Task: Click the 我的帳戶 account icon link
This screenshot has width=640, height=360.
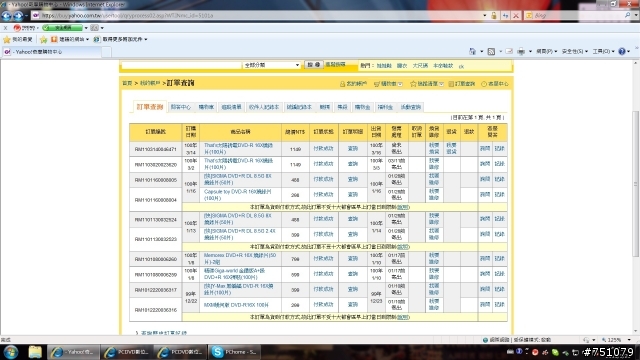Action: 353,84
